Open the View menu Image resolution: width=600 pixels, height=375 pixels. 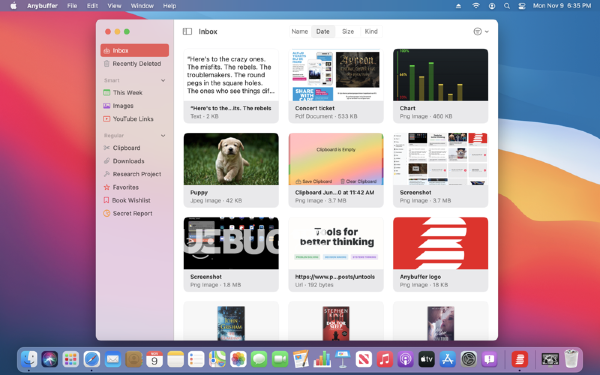(x=114, y=6)
